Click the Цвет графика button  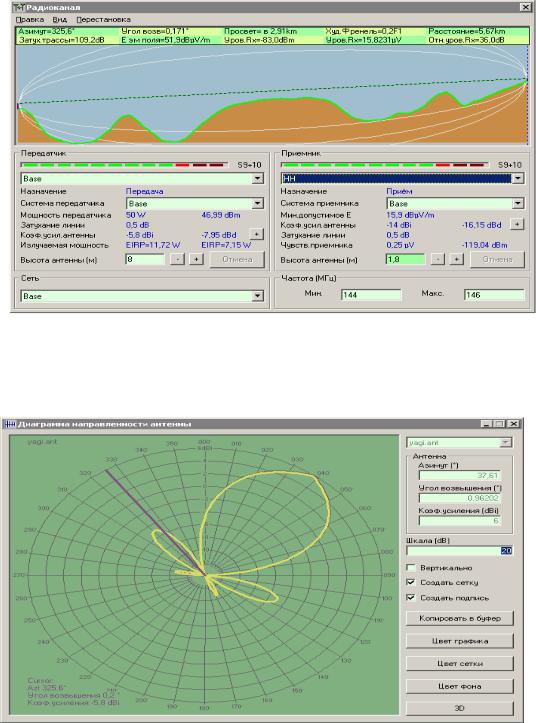[459, 641]
